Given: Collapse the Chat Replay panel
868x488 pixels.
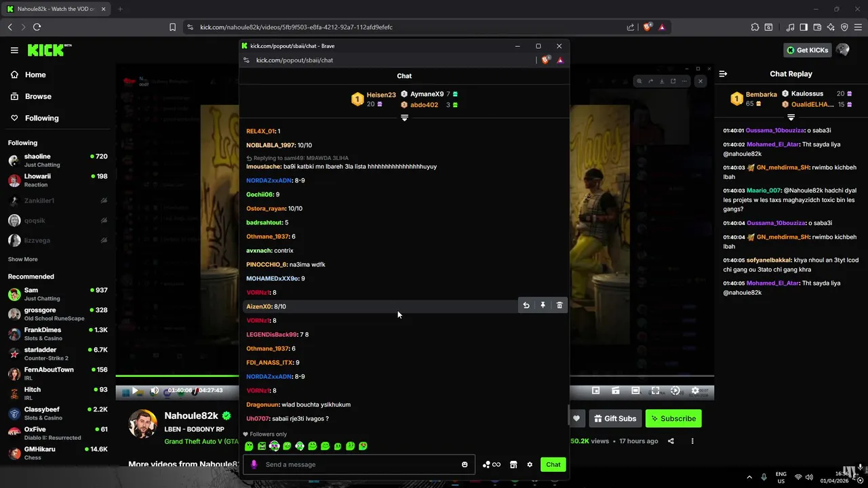Looking at the screenshot, I should tap(723, 74).
